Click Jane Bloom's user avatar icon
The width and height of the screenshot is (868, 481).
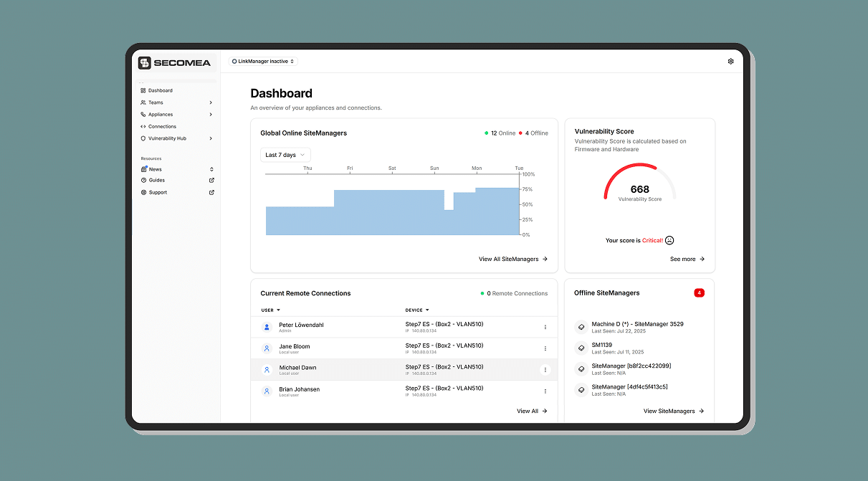[x=267, y=348]
